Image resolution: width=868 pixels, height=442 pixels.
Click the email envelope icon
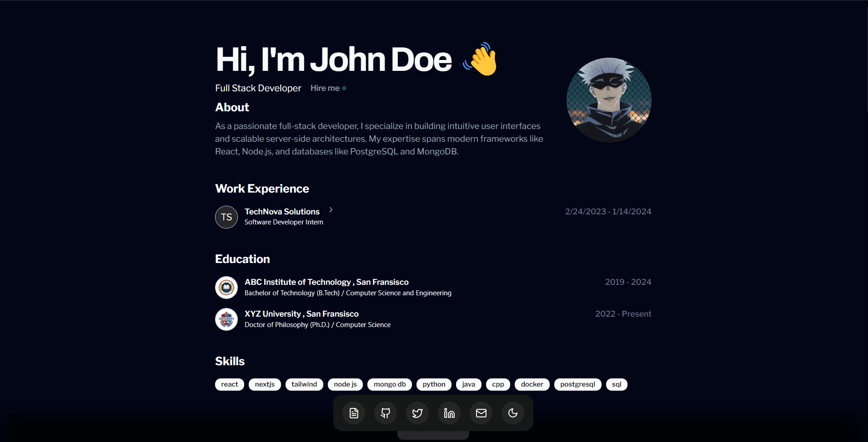[481, 413]
